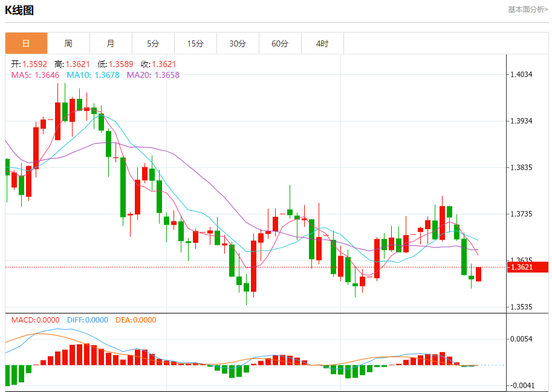Switch to the 周 weekly tab
This screenshot has height=392, width=552.
68,43
